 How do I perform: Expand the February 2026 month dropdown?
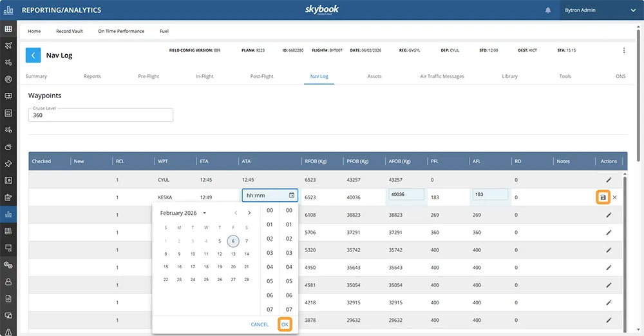(204, 213)
